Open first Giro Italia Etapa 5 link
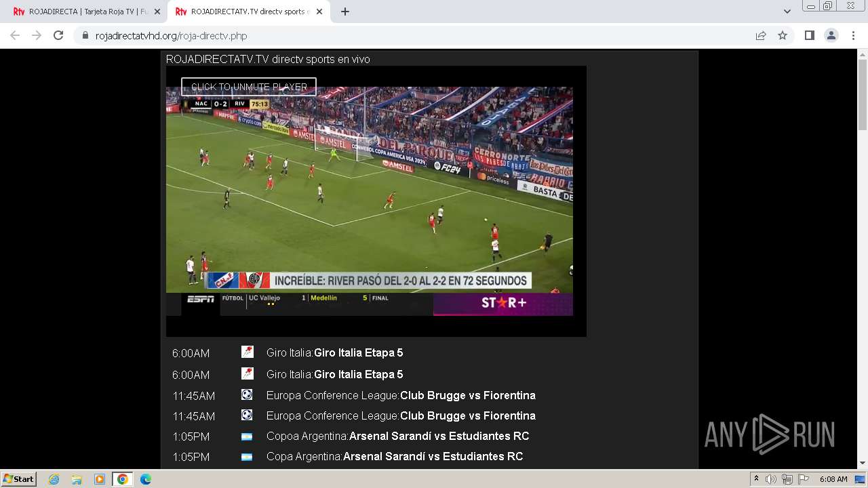 tap(358, 352)
